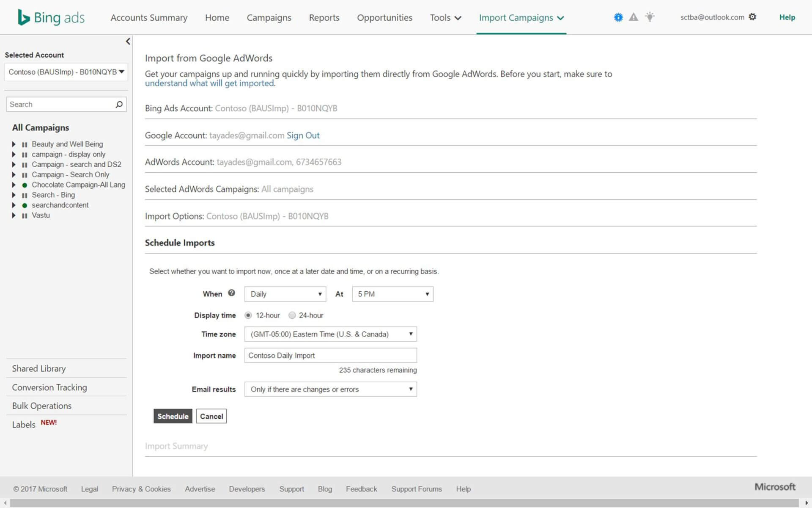The image size is (812, 508).
Task: Open Conversion Tracking section
Action: coord(49,387)
